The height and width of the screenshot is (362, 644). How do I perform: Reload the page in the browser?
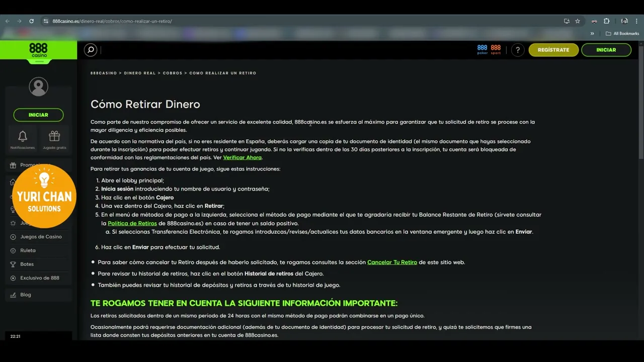pos(31,21)
